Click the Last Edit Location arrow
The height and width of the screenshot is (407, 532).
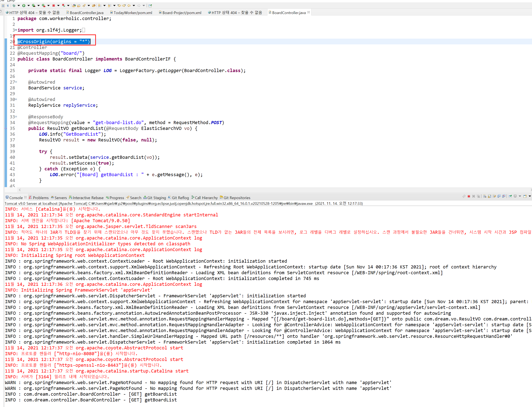(x=119, y=6)
